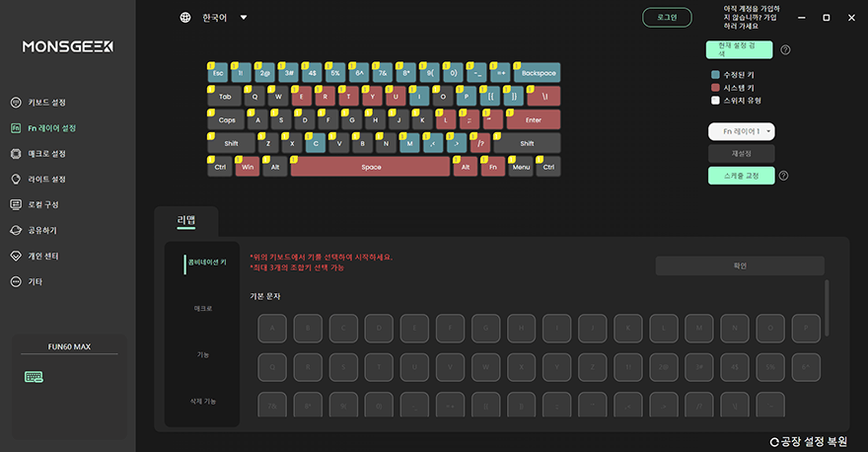Open sharing planet icon

tap(16, 230)
